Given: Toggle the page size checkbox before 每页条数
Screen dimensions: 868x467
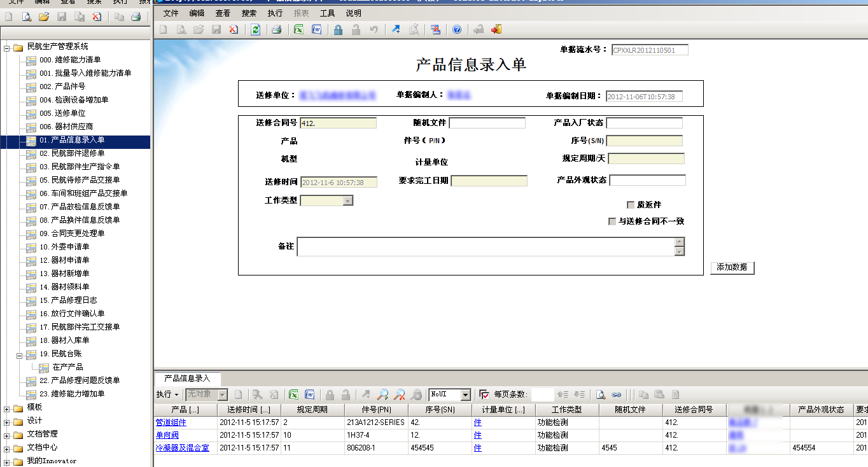Looking at the screenshot, I should pyautogui.click(x=484, y=394).
